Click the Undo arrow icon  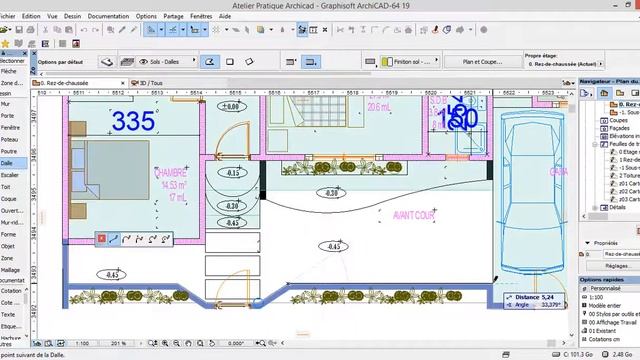(x=84, y=30)
